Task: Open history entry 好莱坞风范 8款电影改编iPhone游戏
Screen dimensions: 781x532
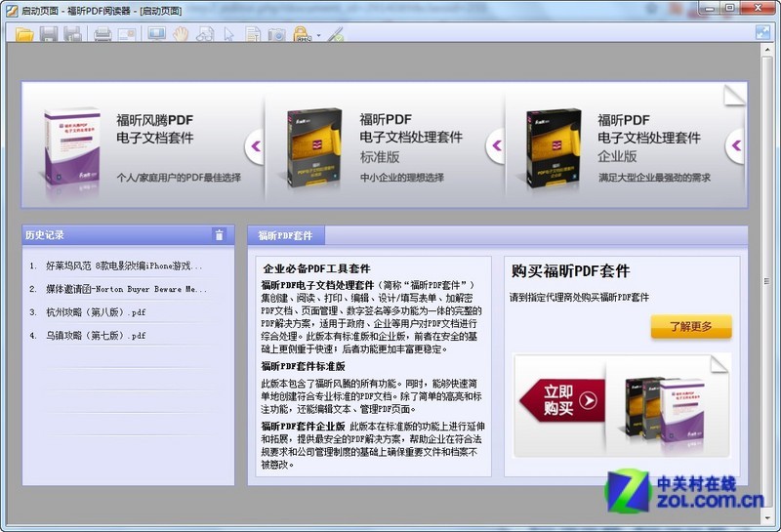Action: (125, 266)
